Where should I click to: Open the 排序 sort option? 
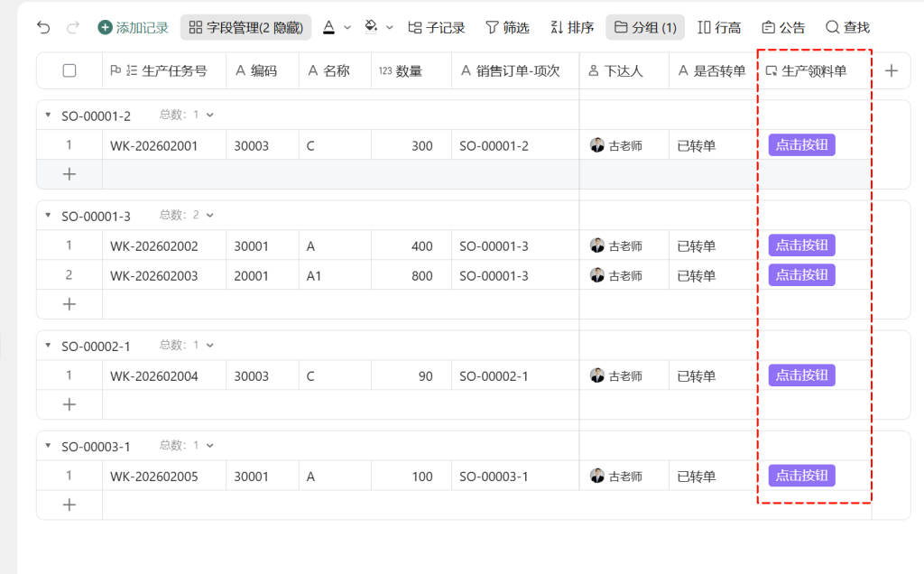click(x=571, y=27)
